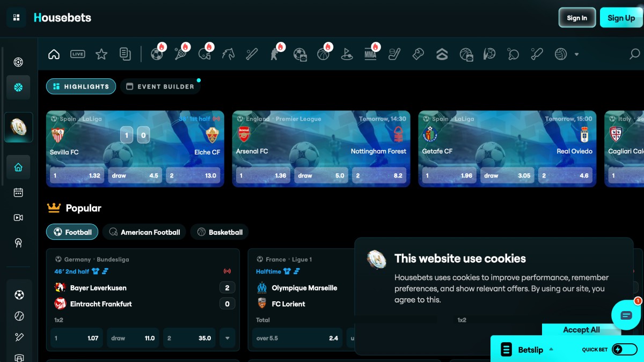Select the cricket bat sport icon in top bar
The width and height of the screenshot is (644, 362).
tap(252, 54)
